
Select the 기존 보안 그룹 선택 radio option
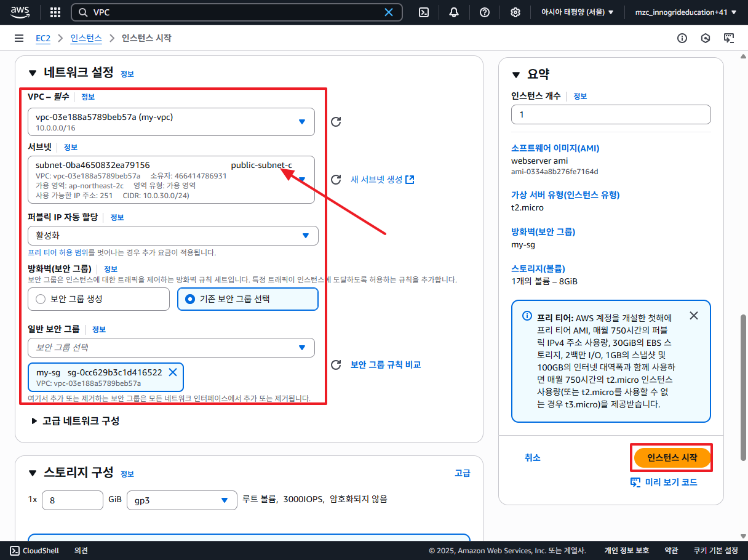pyautogui.click(x=248, y=299)
